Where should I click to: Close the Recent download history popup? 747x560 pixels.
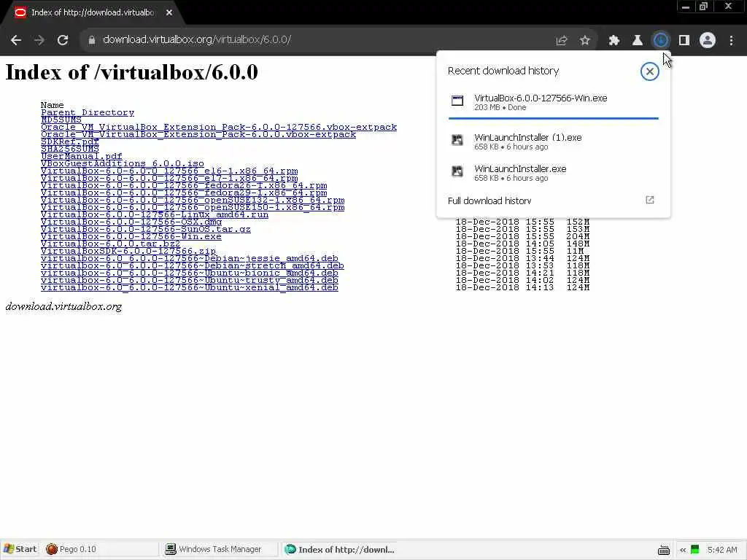tap(649, 71)
